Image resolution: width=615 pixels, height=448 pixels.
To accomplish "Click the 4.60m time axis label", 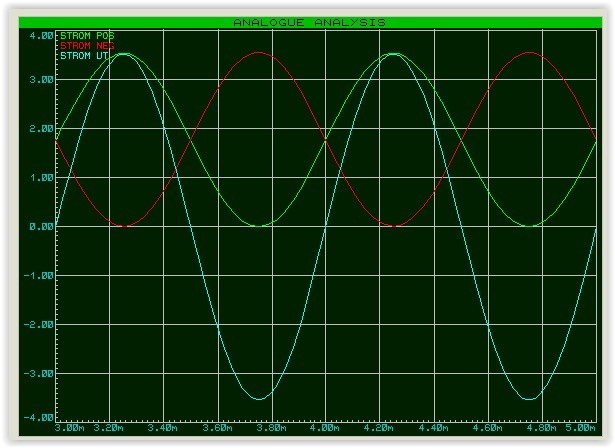I will click(x=488, y=428).
